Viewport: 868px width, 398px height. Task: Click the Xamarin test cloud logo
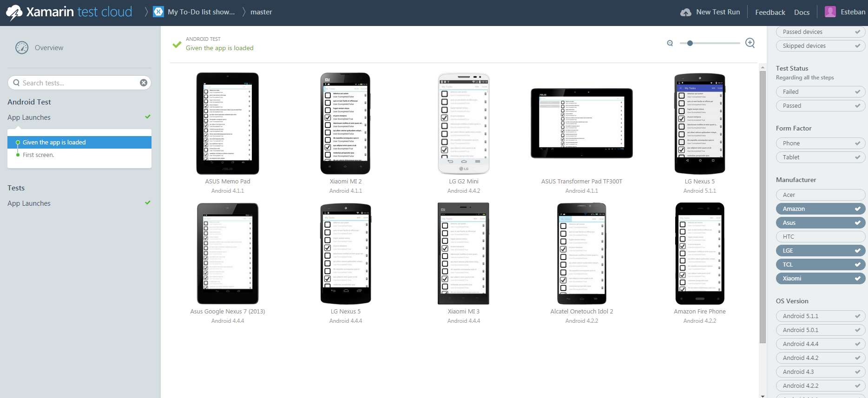69,12
